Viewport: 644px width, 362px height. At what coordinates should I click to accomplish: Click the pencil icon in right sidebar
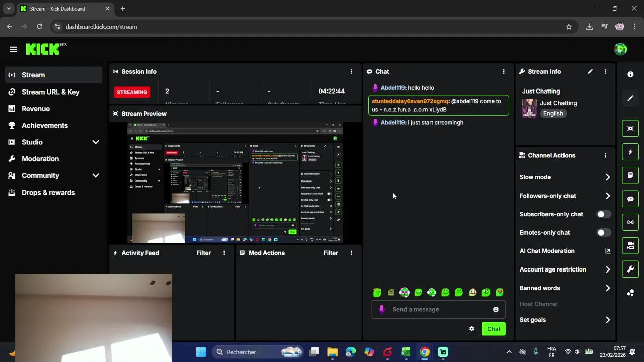pos(630,98)
